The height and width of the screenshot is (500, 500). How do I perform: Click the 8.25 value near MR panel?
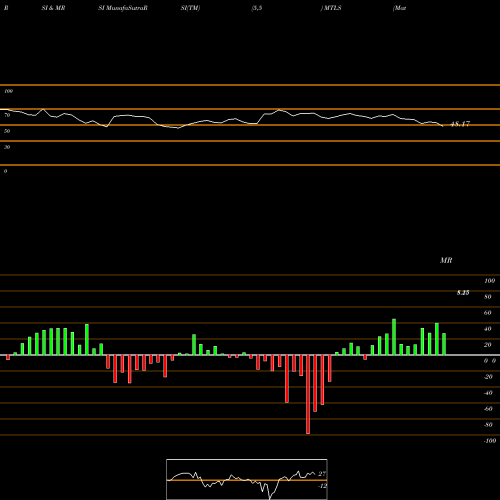point(463,293)
